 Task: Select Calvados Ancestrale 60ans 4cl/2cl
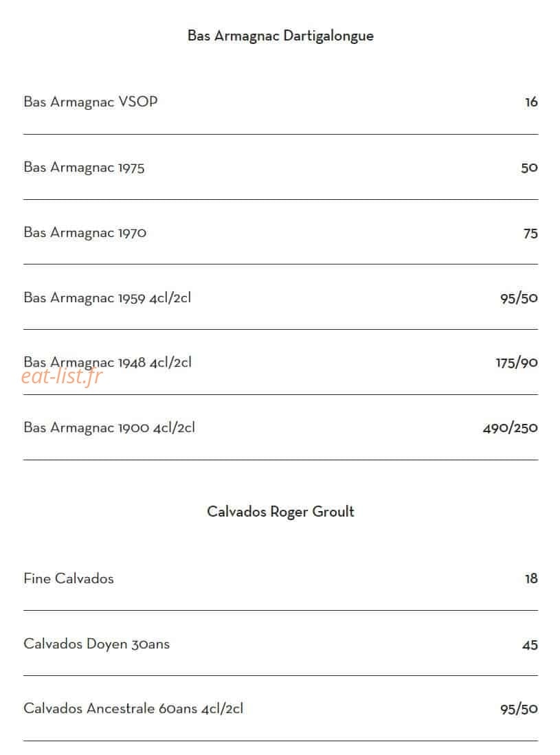pos(133,709)
